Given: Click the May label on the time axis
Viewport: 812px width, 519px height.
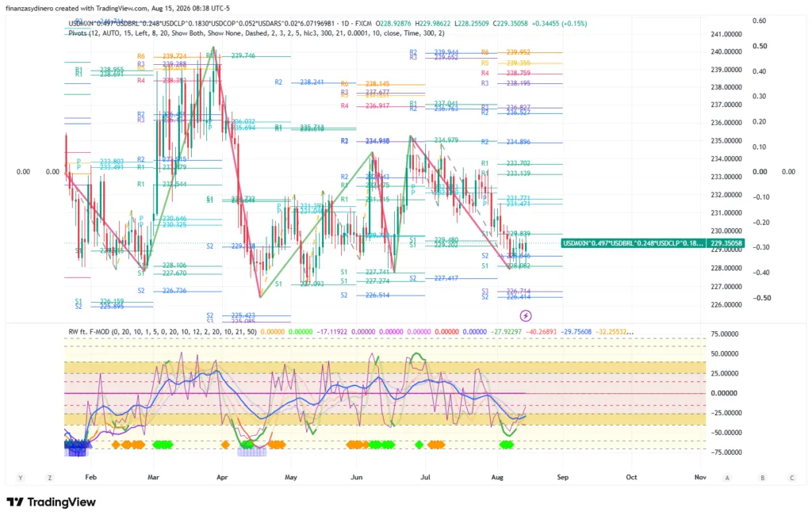Looking at the screenshot, I should [x=291, y=477].
